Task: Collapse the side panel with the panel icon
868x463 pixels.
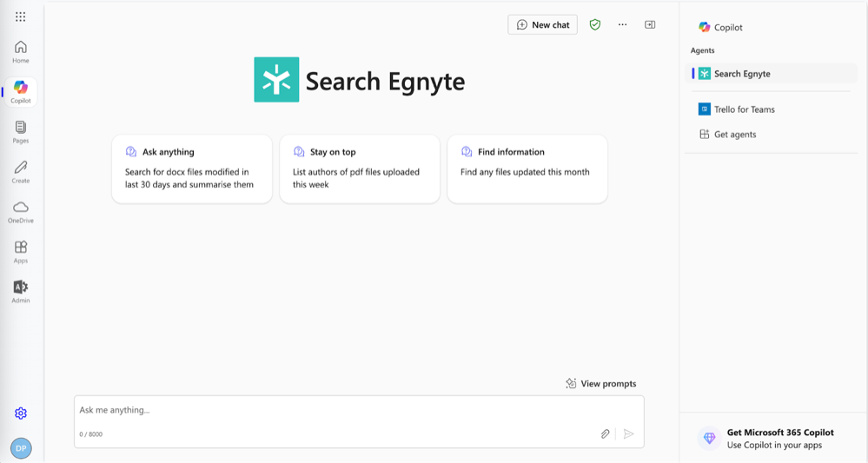Action: pyautogui.click(x=650, y=25)
